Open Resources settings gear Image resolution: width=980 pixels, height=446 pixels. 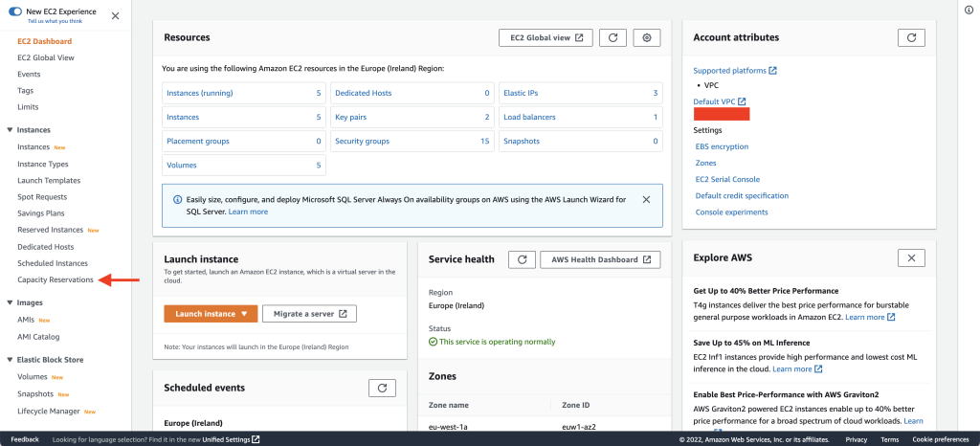pos(647,37)
